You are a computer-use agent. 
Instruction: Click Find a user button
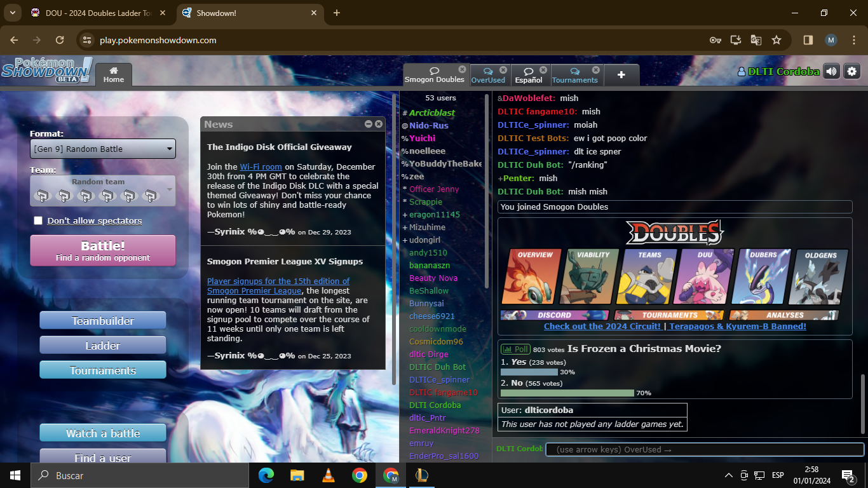tap(103, 456)
